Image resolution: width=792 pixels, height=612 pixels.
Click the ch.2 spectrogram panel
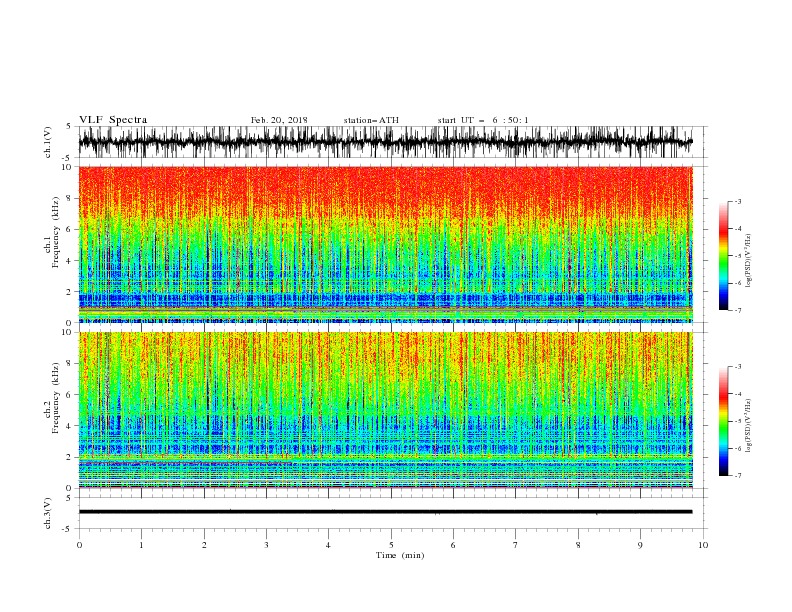[x=385, y=410]
